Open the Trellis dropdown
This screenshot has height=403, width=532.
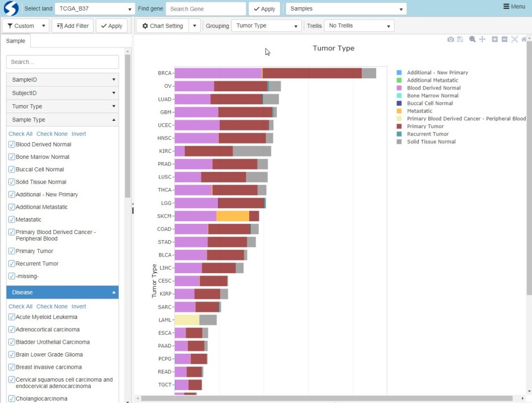coord(359,26)
